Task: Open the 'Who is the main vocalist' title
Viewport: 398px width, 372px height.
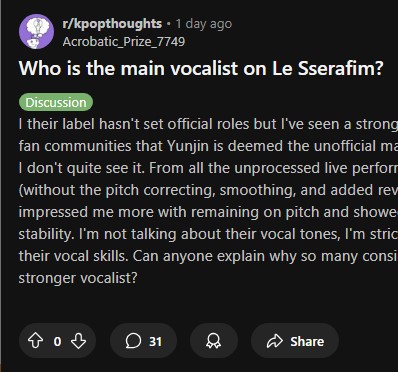Action: (201, 68)
